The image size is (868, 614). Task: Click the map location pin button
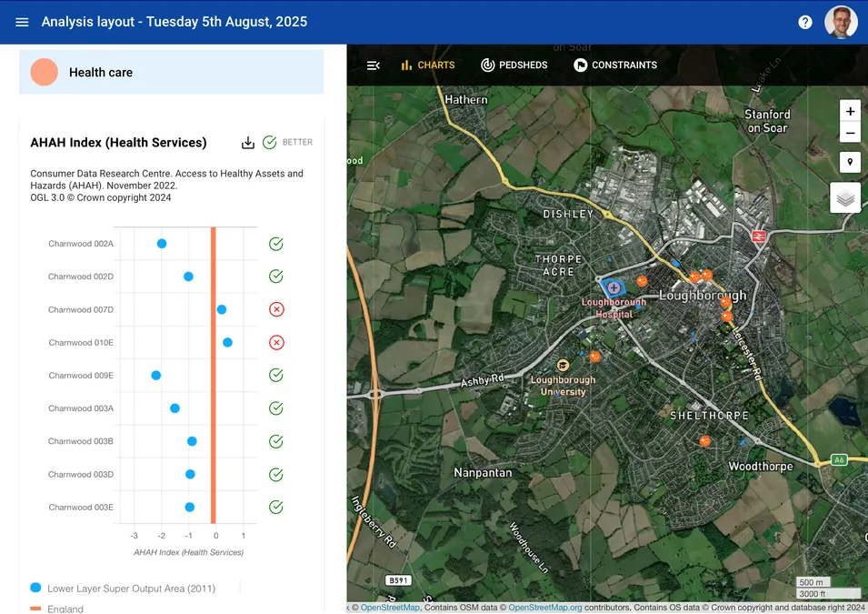pyautogui.click(x=850, y=162)
